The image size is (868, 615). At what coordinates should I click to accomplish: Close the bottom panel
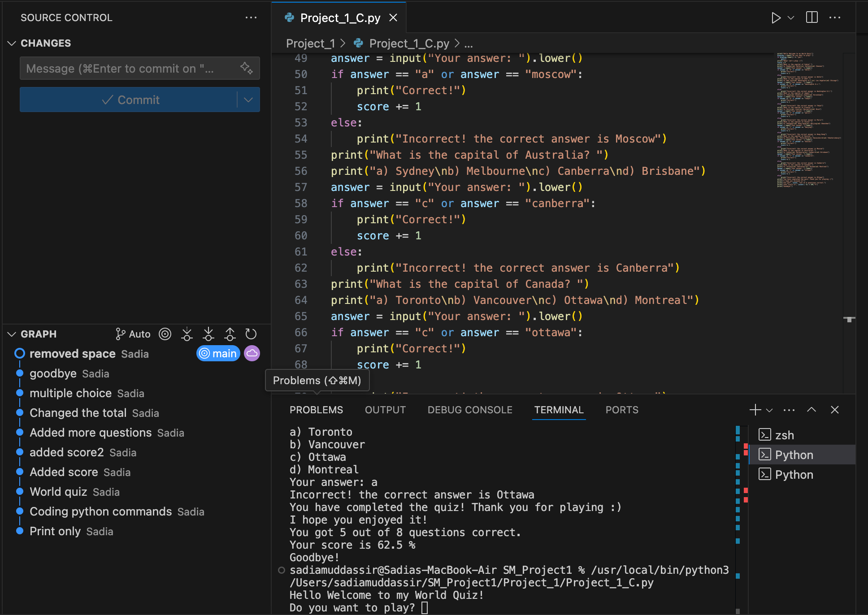(x=835, y=410)
